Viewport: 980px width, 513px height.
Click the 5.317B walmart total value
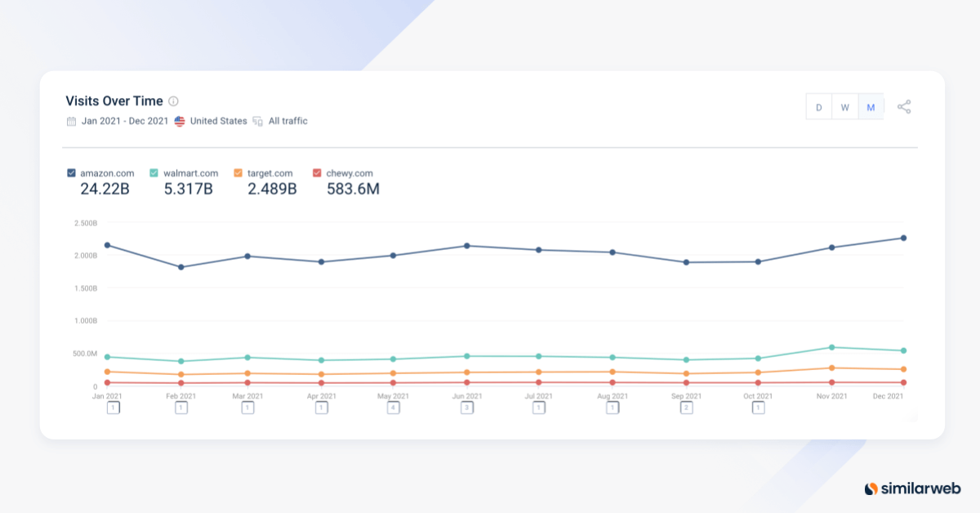pos(188,190)
